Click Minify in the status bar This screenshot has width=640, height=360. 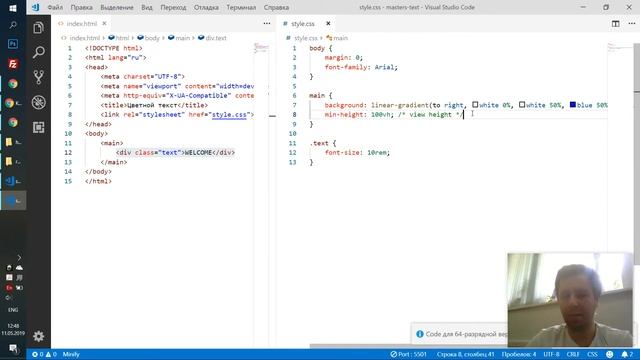click(x=71, y=354)
